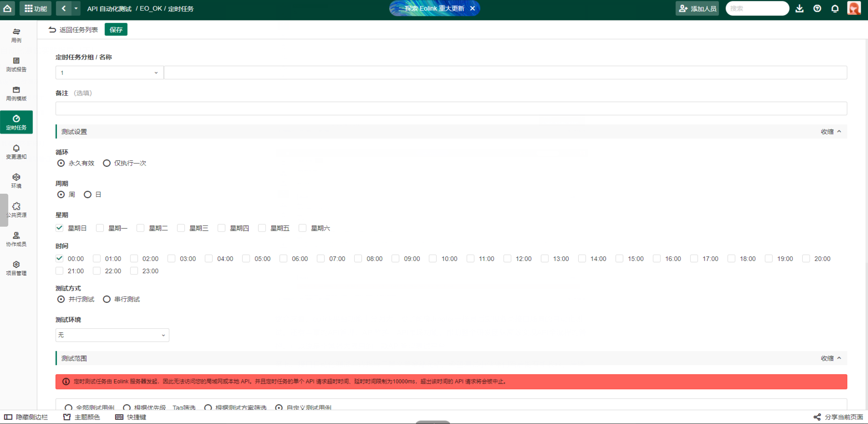Click the 定时任务 sidebar icon
This screenshot has height=424, width=868.
(16, 122)
